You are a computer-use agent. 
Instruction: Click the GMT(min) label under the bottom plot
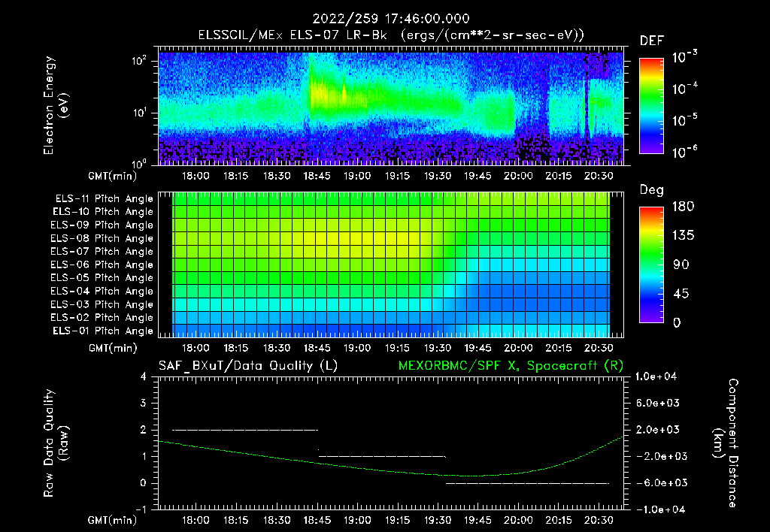[113, 521]
